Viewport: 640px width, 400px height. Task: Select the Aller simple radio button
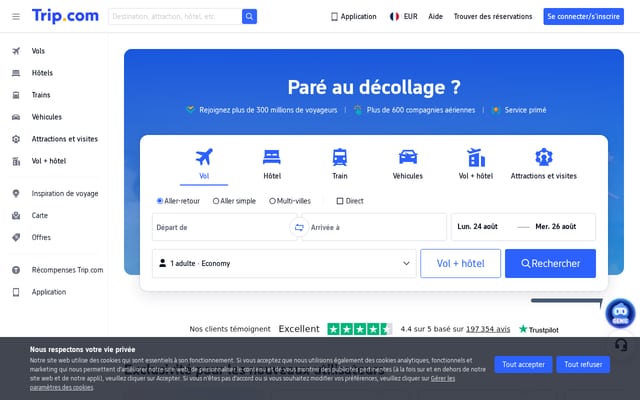[x=216, y=201]
